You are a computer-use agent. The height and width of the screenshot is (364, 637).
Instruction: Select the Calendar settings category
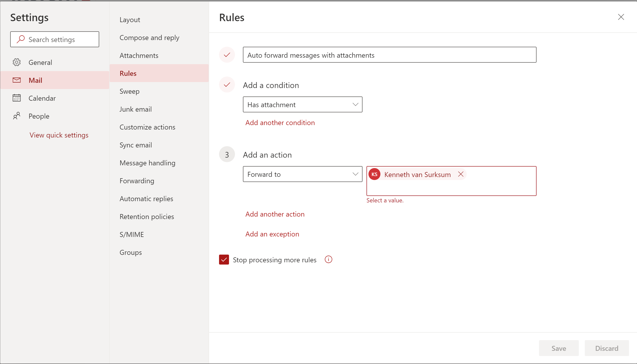tap(54, 98)
